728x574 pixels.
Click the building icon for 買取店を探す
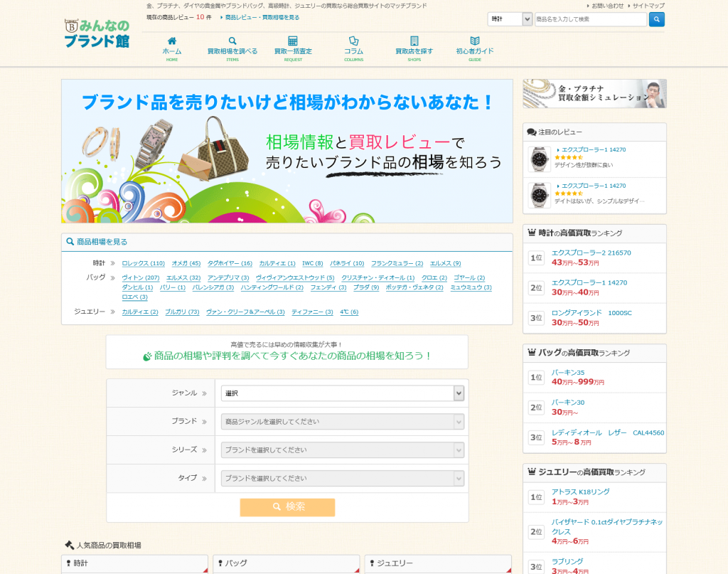click(x=414, y=41)
